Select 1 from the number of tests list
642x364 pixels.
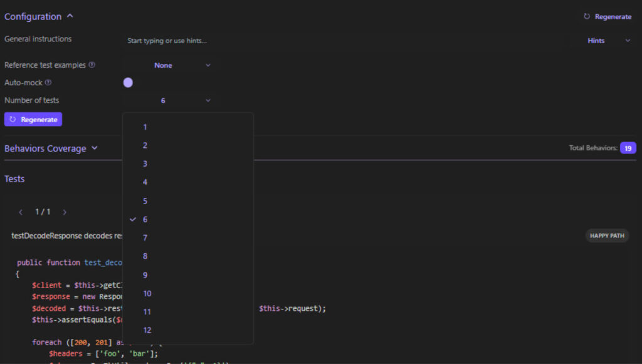coord(145,127)
